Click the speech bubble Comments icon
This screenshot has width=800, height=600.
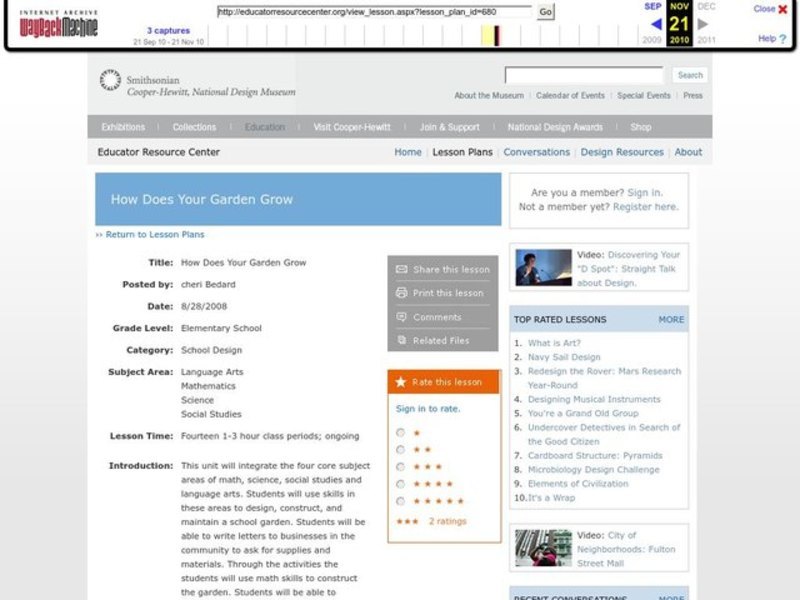point(402,317)
